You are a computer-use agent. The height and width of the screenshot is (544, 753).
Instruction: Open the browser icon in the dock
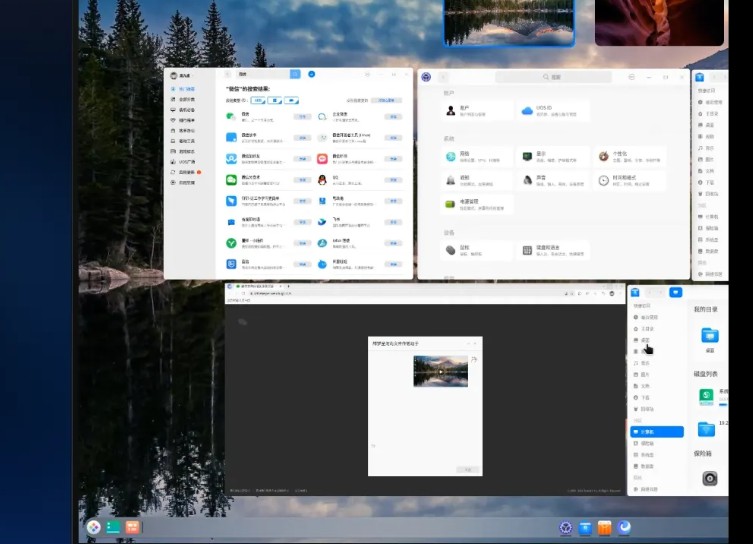point(624,527)
